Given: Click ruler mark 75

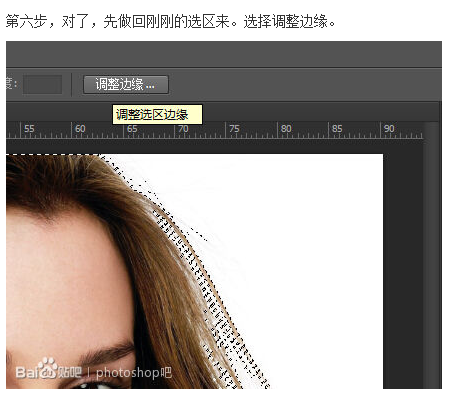Looking at the screenshot, I should click(234, 129).
